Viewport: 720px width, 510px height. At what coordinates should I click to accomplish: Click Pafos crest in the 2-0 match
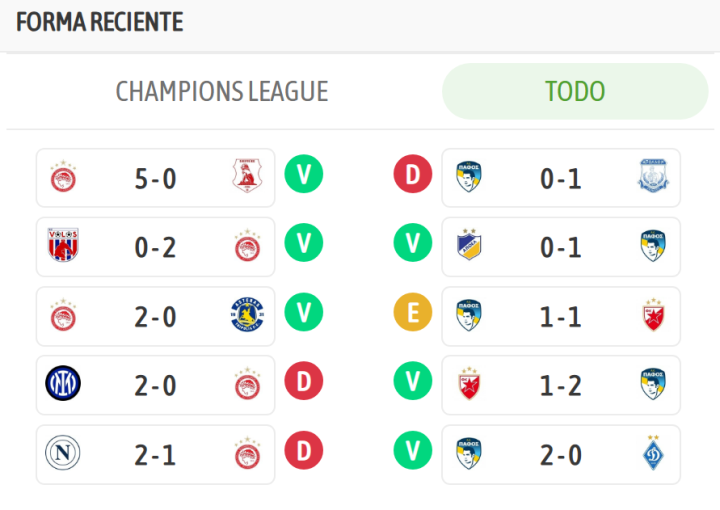tap(469, 453)
